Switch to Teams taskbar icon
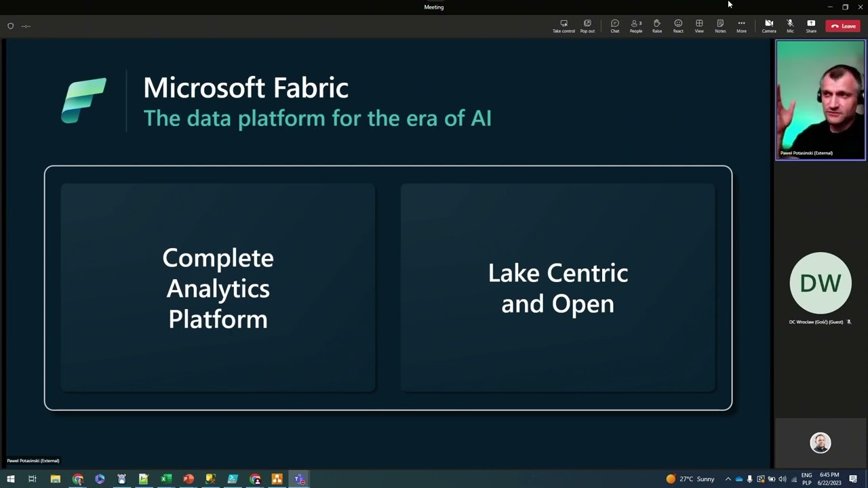Viewport: 868px width, 488px height. pyautogui.click(x=299, y=479)
